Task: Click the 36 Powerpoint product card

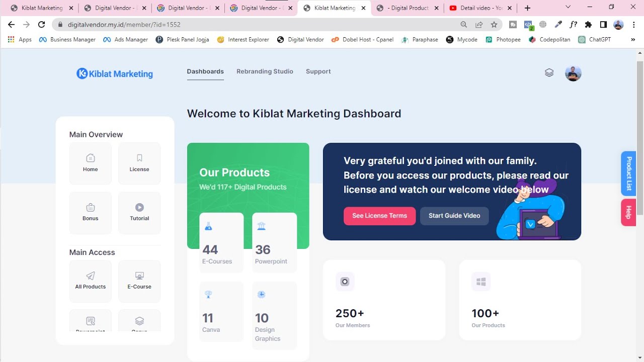Action: point(274,243)
